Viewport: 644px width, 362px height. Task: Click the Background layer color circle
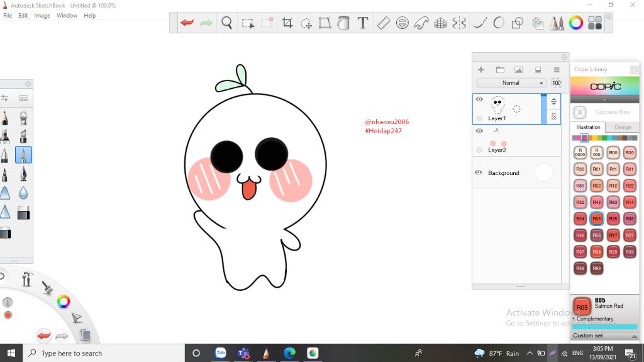(x=544, y=173)
